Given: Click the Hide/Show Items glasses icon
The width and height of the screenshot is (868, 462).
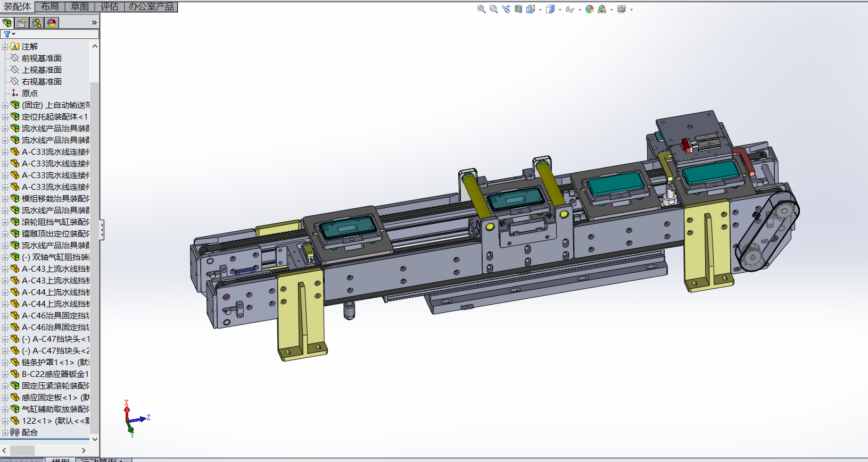Looking at the screenshot, I should 569,9.
